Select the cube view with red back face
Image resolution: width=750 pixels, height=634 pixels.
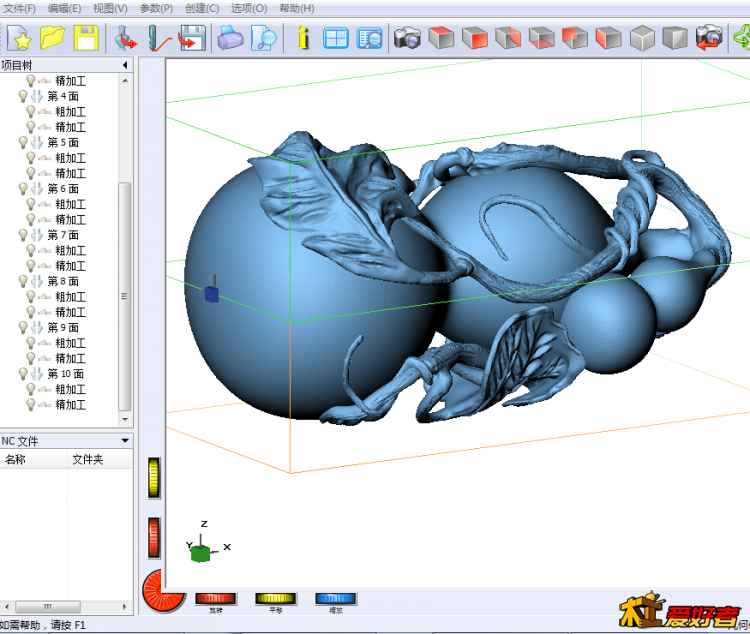pos(575,38)
